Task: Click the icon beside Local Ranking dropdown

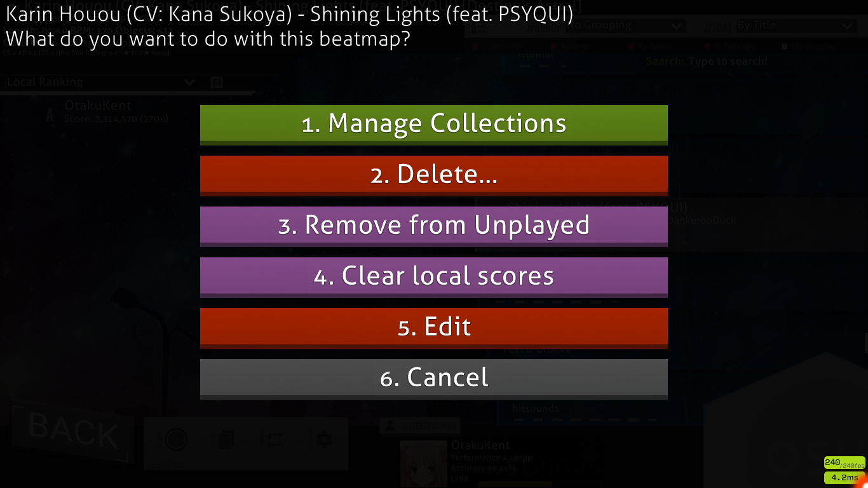Action: point(216,82)
